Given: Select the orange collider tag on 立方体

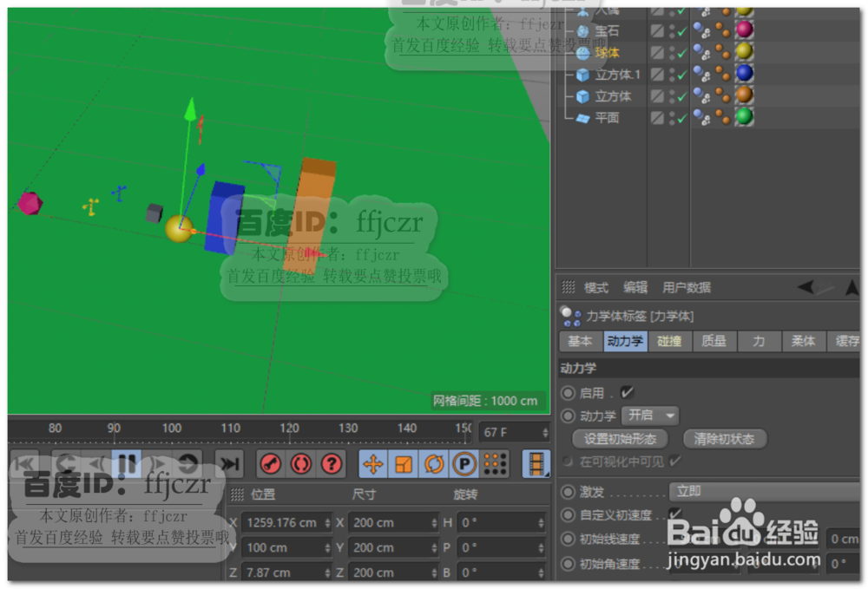Looking at the screenshot, I should [722, 95].
